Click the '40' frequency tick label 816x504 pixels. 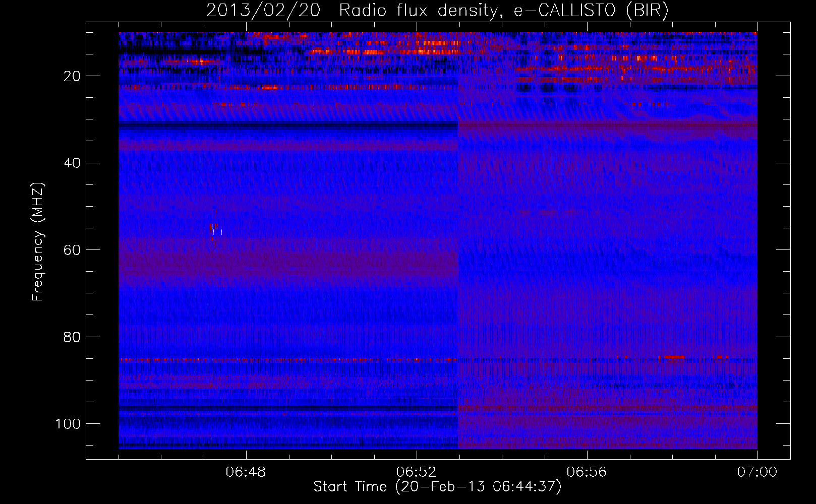click(x=72, y=163)
